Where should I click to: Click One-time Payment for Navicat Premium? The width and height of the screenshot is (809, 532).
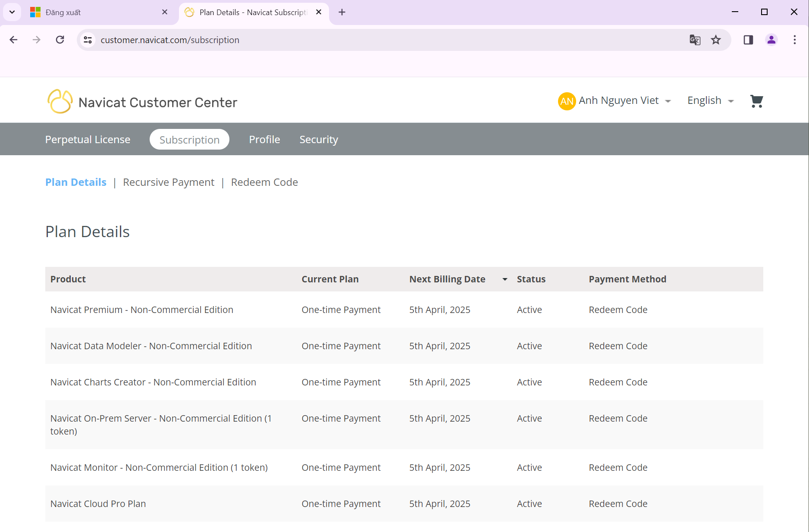341,310
